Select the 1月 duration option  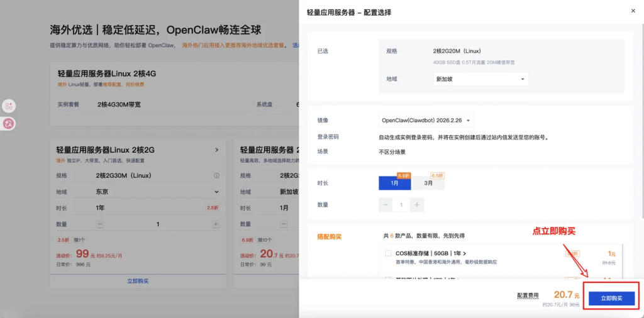[x=394, y=183]
